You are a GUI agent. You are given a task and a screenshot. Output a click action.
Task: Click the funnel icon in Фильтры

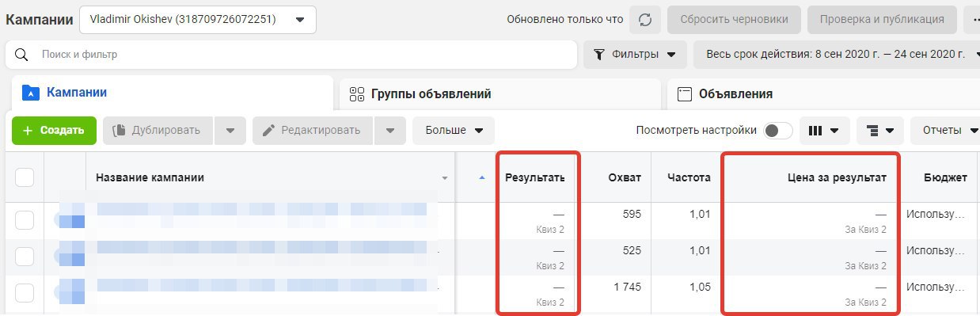tap(599, 55)
